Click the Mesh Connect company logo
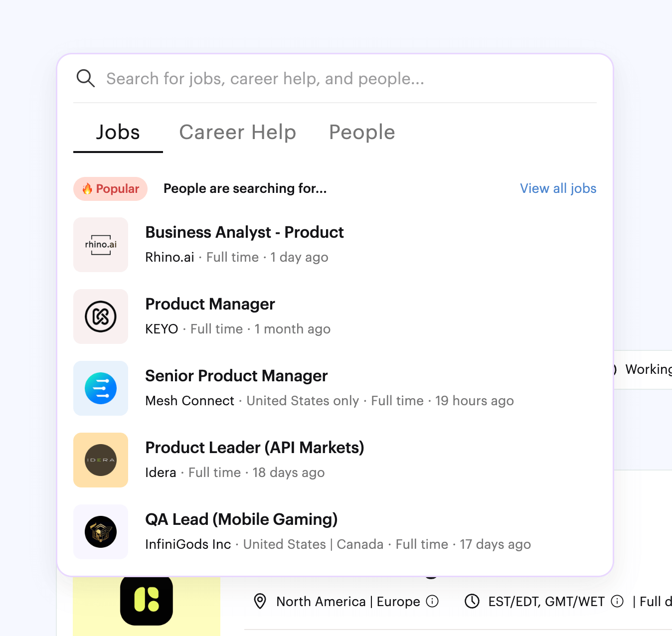 [101, 388]
